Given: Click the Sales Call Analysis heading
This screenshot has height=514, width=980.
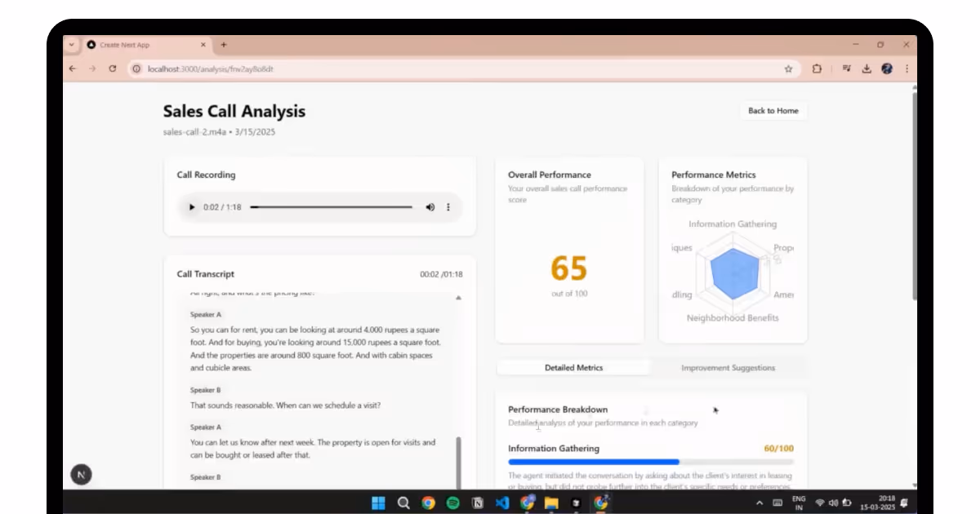Looking at the screenshot, I should click(x=234, y=112).
